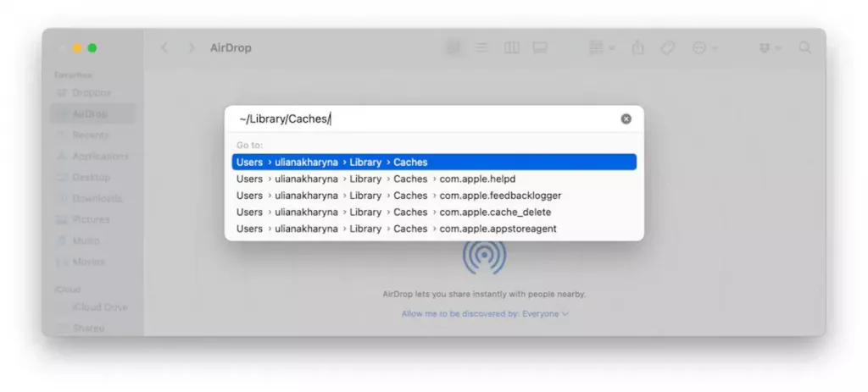Screen dimensions: 868x392
Task: Click the Share icon in the toolbar
Action: pos(637,48)
